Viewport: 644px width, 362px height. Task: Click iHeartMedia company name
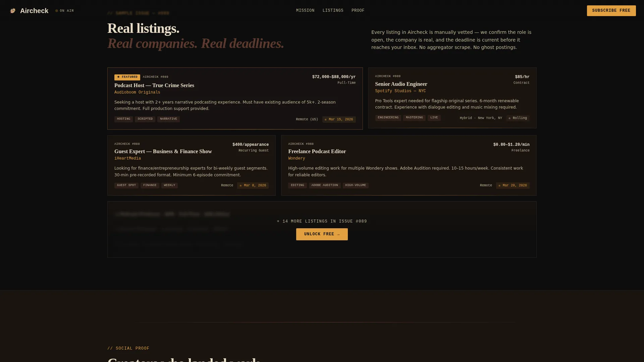tap(127, 159)
